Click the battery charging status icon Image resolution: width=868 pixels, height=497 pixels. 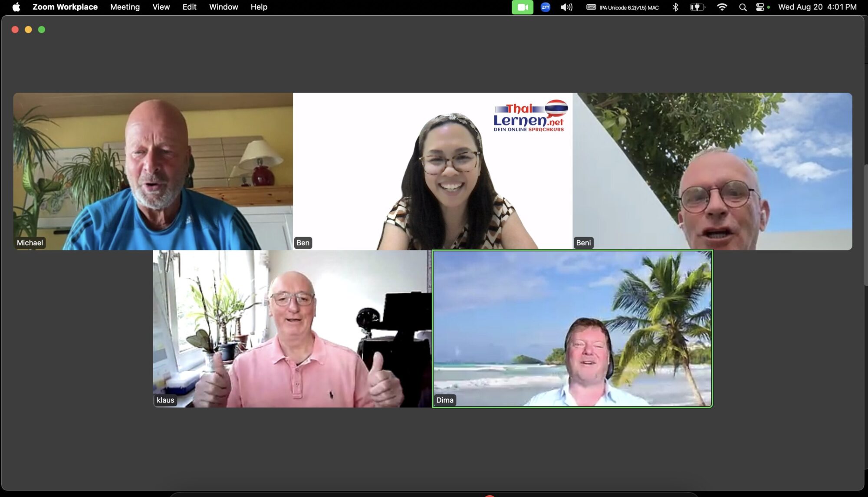click(697, 7)
